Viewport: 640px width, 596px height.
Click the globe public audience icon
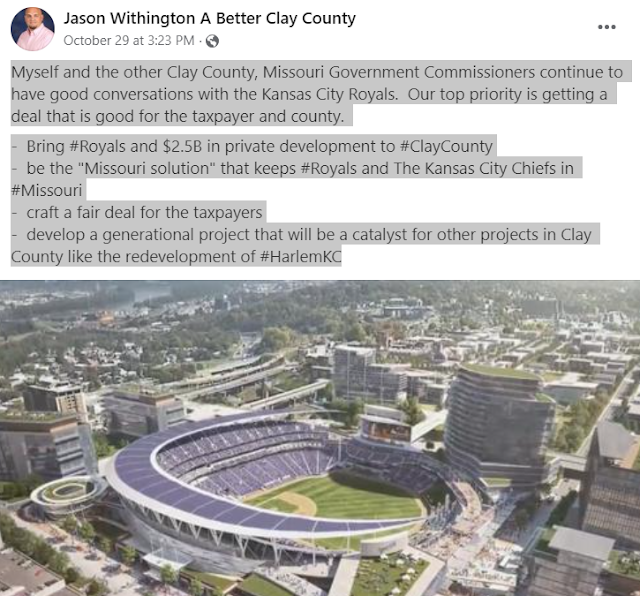212,41
